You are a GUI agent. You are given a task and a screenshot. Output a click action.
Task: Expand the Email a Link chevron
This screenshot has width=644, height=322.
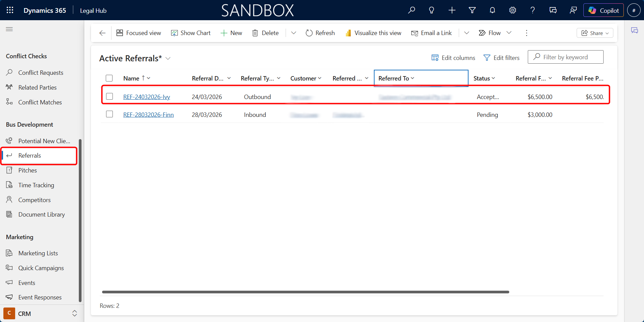[x=467, y=33]
